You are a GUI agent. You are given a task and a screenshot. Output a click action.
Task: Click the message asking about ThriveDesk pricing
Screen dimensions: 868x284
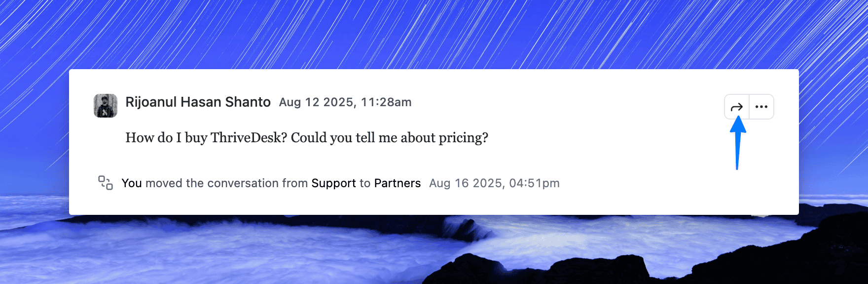pos(307,138)
